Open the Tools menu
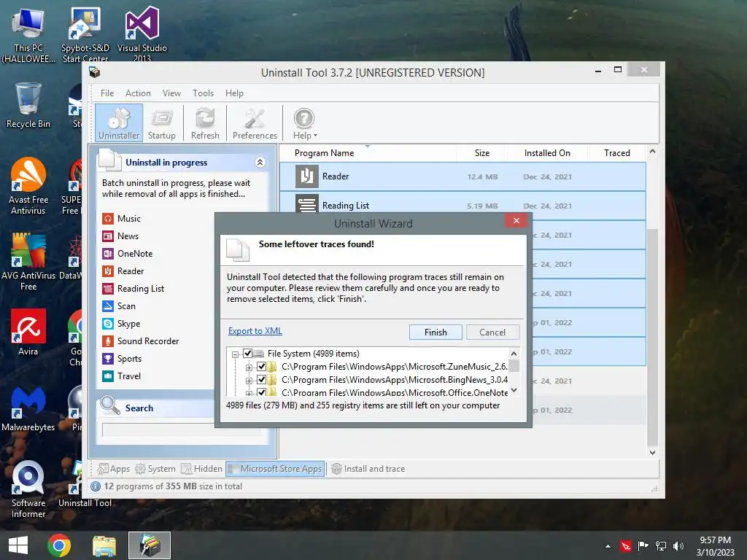 tap(203, 93)
